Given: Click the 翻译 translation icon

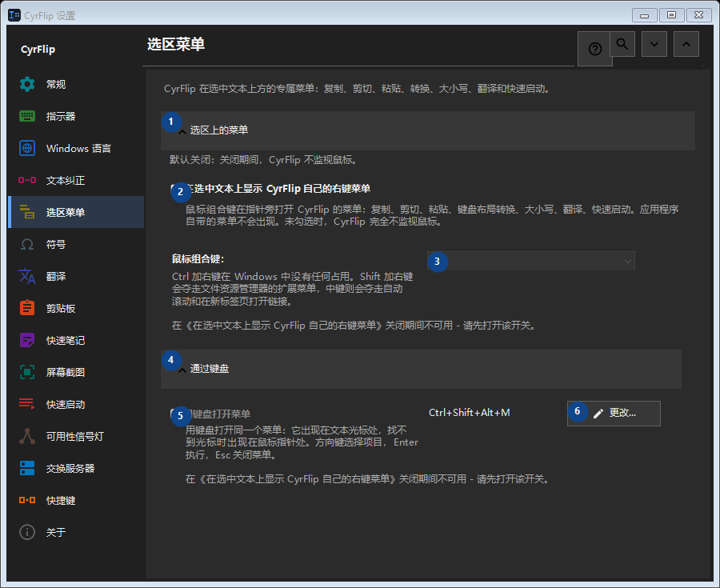Looking at the screenshot, I should click(x=27, y=276).
